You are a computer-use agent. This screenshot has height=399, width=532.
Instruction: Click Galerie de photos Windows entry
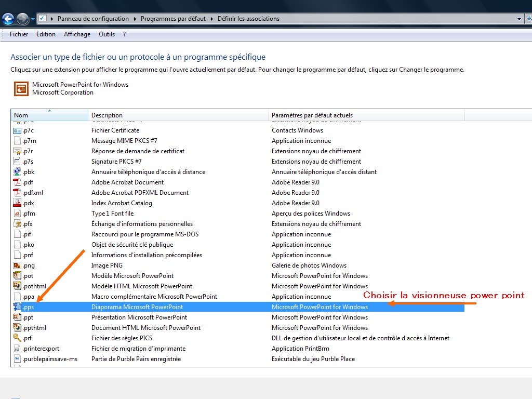(x=309, y=265)
